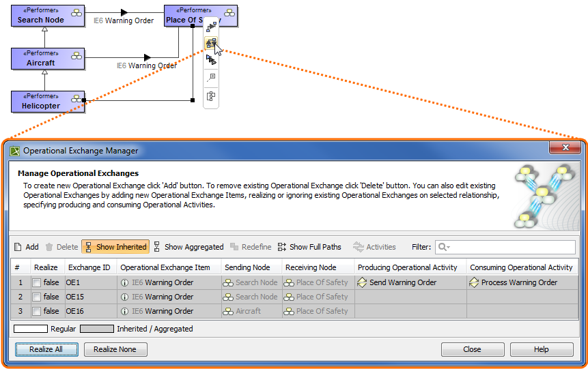
Task: Click the Add toolbar button
Action: click(26, 247)
